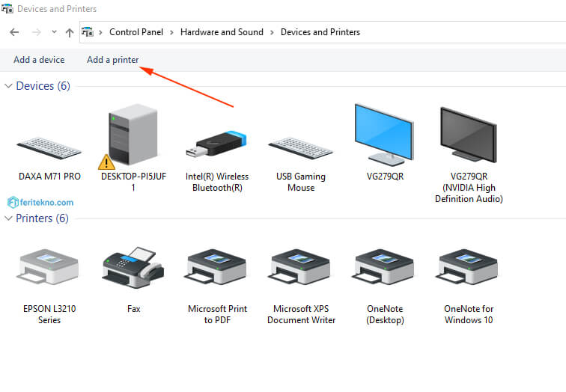Collapse the Printers (6) group chevron
566x392 pixels.
pos(8,218)
